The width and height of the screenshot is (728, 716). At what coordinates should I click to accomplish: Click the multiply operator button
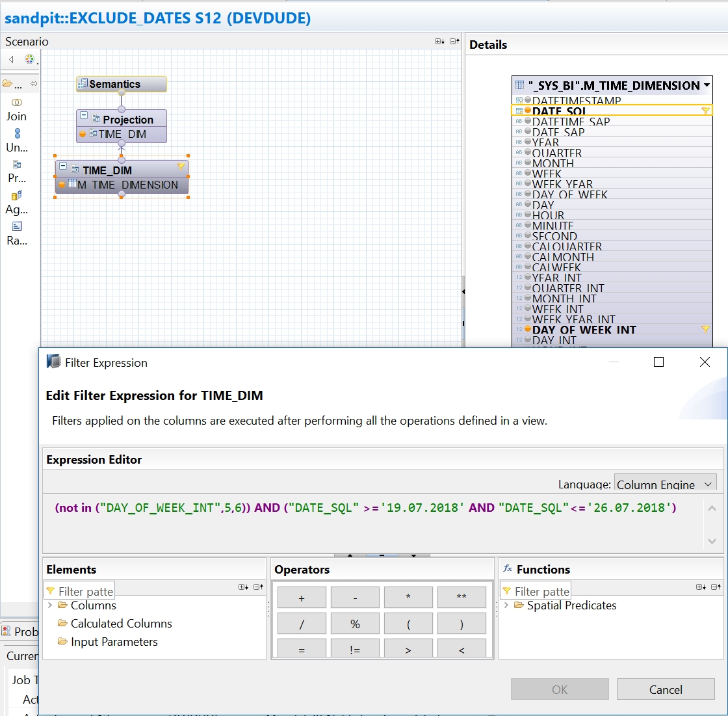408,598
